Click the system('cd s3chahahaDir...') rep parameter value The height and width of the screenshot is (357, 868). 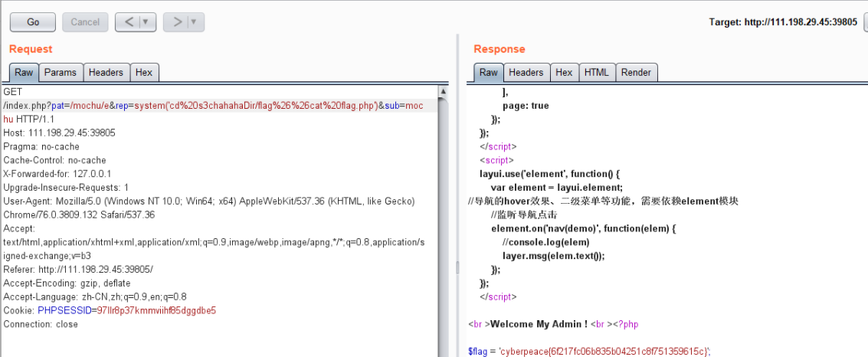point(257,106)
